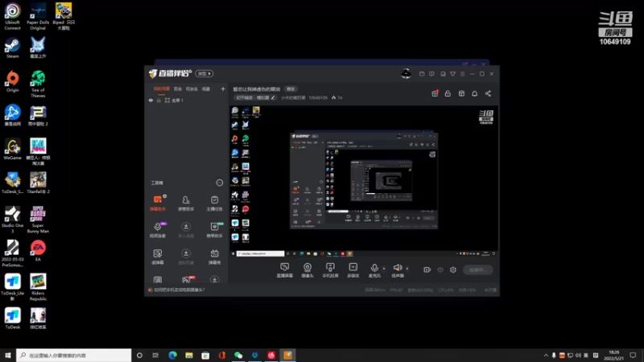The image size is (644, 362).
Task: Click the share icon in room header
Action: [488, 93]
